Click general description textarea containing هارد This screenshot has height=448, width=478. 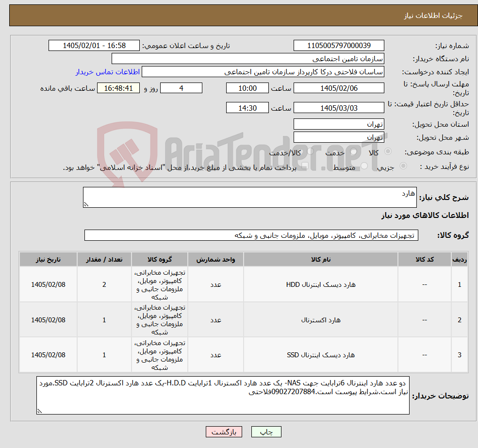(x=249, y=198)
